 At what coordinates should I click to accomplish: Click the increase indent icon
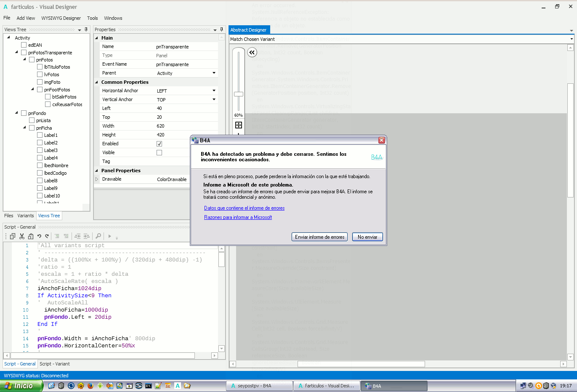pyautogui.click(x=87, y=236)
